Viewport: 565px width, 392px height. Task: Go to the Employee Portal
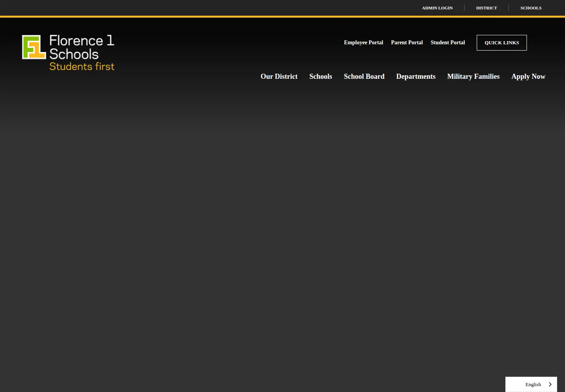point(363,42)
